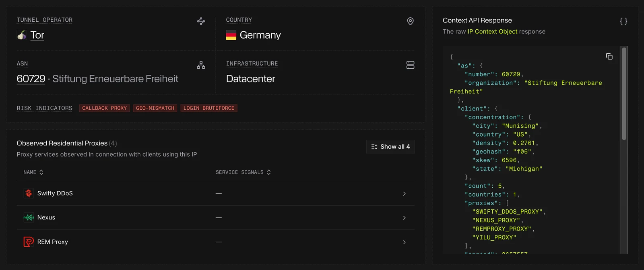Click the INFRASTRUCTURE label
Image resolution: width=644 pixels, height=270 pixels.
coord(252,63)
